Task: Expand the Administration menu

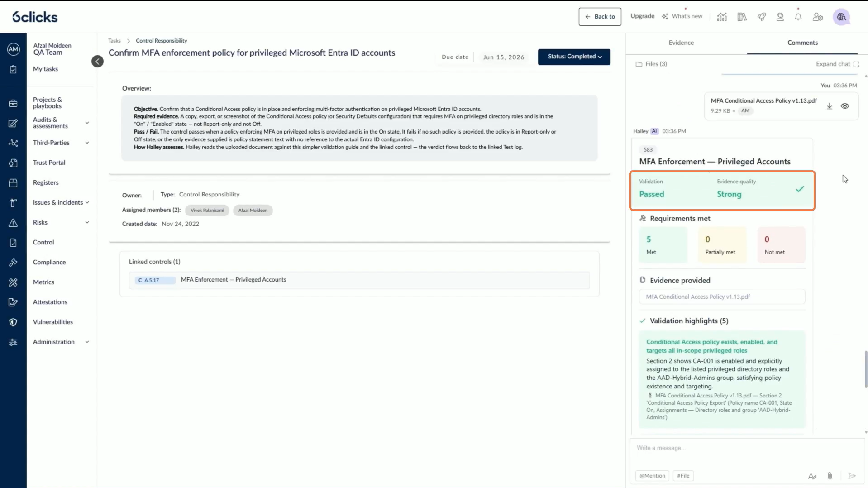Action: point(87,342)
